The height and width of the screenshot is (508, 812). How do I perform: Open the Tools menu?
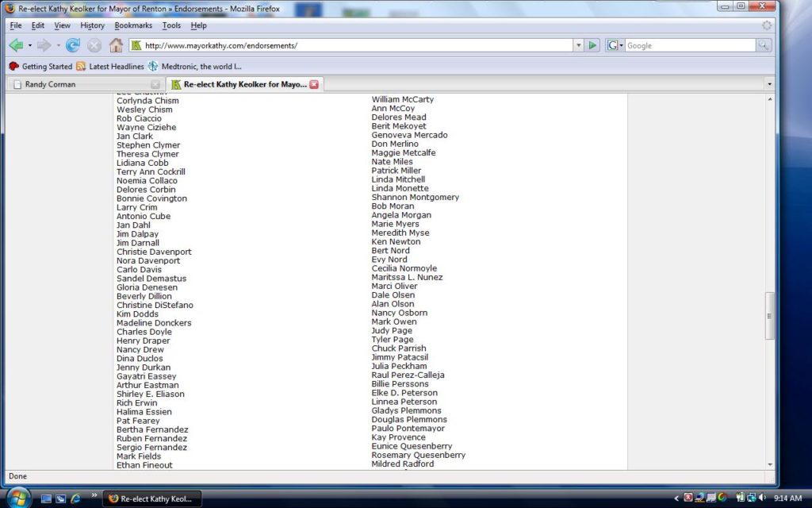[x=171, y=25]
